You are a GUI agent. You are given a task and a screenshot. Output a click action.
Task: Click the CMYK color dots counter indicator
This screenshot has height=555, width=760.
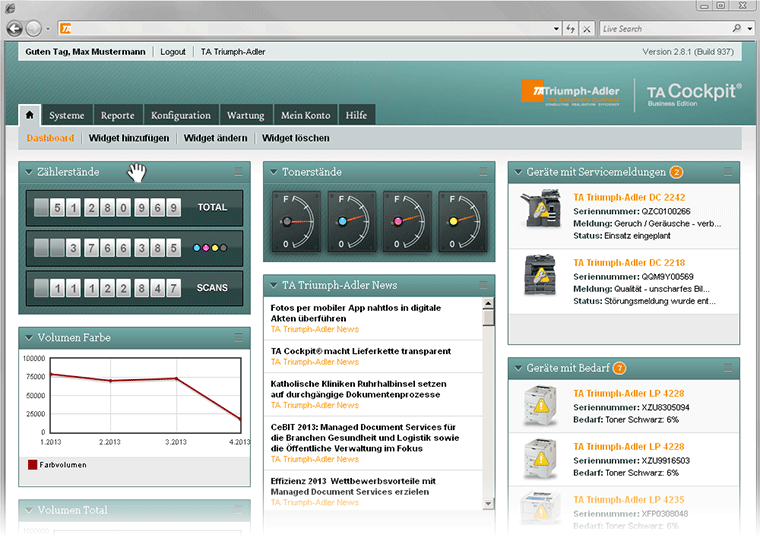(210, 248)
